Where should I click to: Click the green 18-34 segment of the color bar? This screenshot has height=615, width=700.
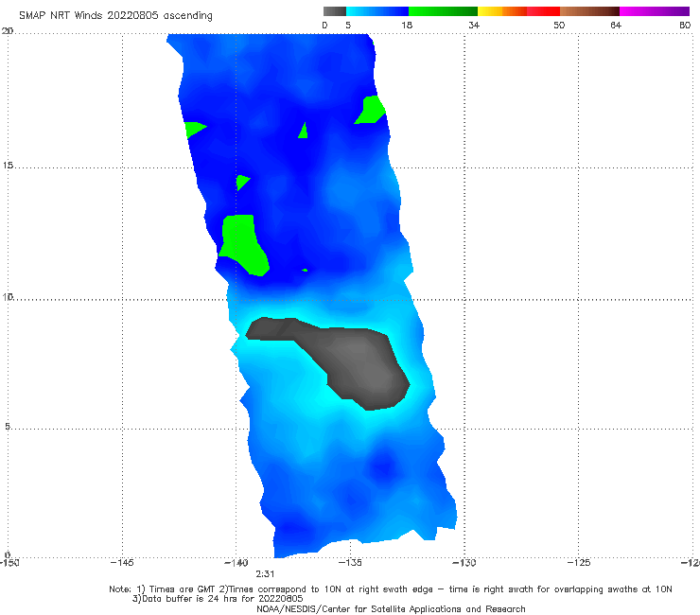(x=443, y=11)
